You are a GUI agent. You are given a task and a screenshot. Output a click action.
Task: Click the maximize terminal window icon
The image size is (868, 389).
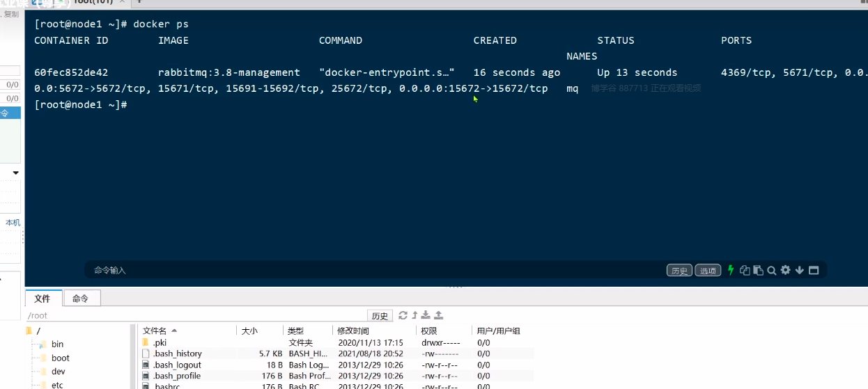point(814,270)
